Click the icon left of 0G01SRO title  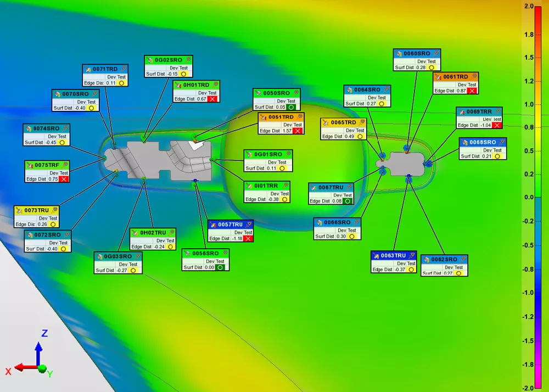(x=250, y=154)
